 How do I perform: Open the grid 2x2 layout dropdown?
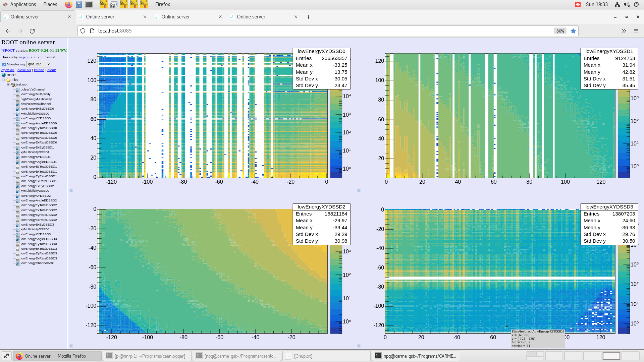tap(38, 64)
